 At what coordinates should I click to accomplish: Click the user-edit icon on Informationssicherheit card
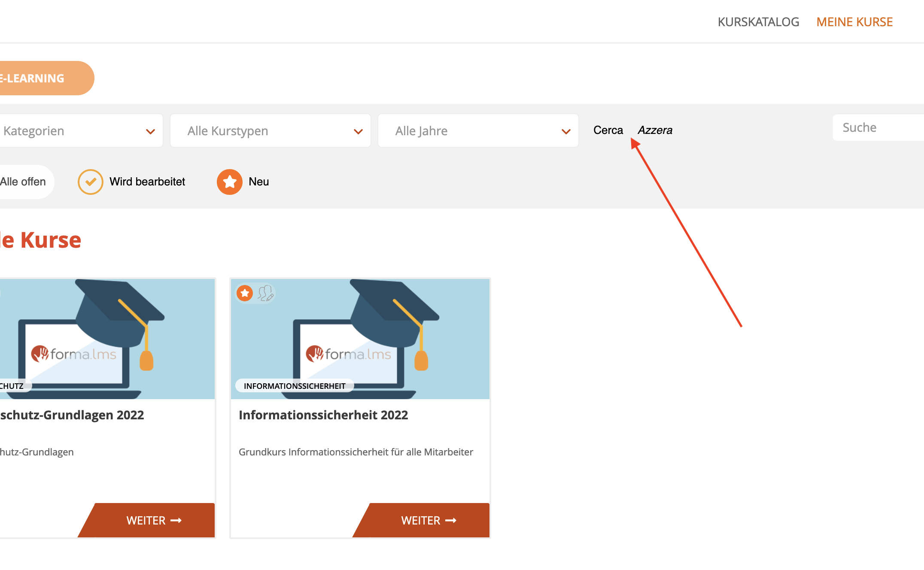click(x=266, y=293)
